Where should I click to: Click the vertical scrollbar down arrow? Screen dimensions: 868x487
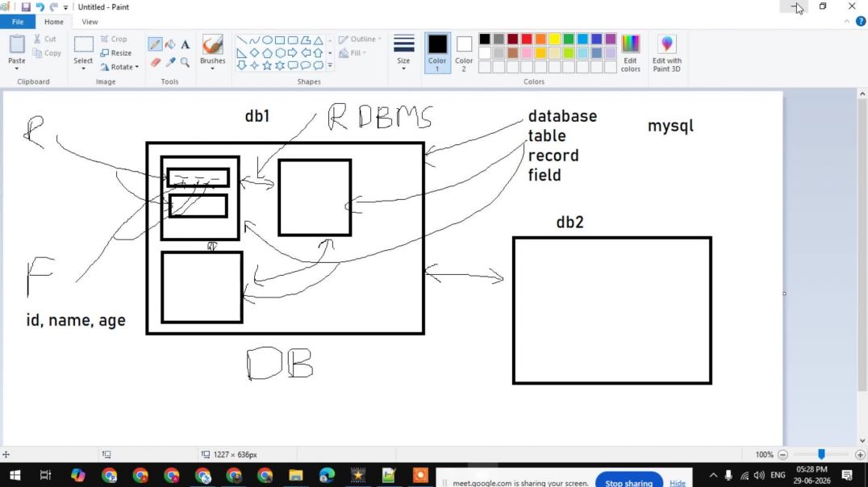tap(862, 441)
